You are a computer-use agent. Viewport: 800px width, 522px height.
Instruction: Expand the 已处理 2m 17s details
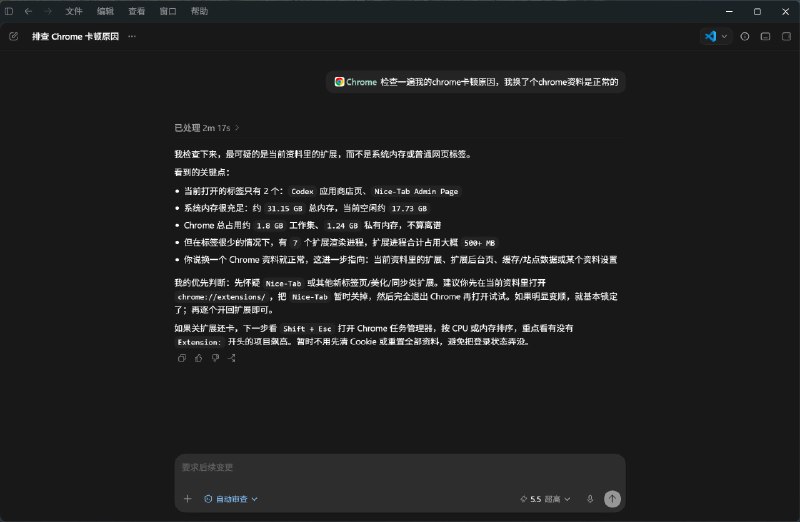[207, 128]
